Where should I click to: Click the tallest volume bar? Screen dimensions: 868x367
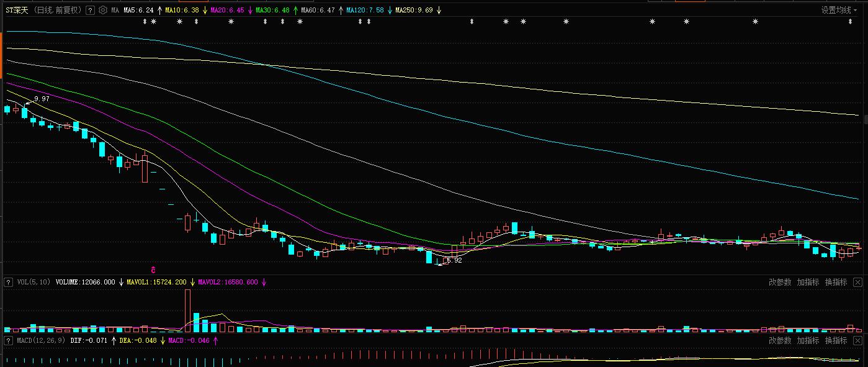188,310
